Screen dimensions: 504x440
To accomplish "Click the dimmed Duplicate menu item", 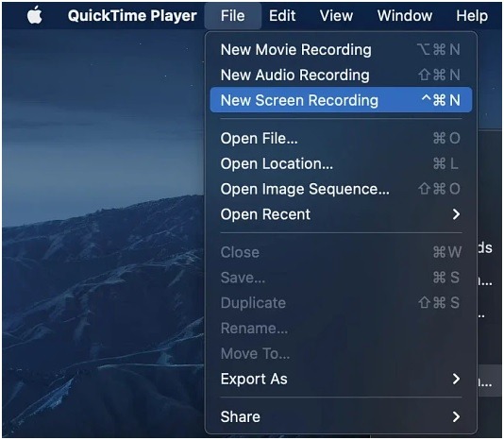I will coord(341,303).
